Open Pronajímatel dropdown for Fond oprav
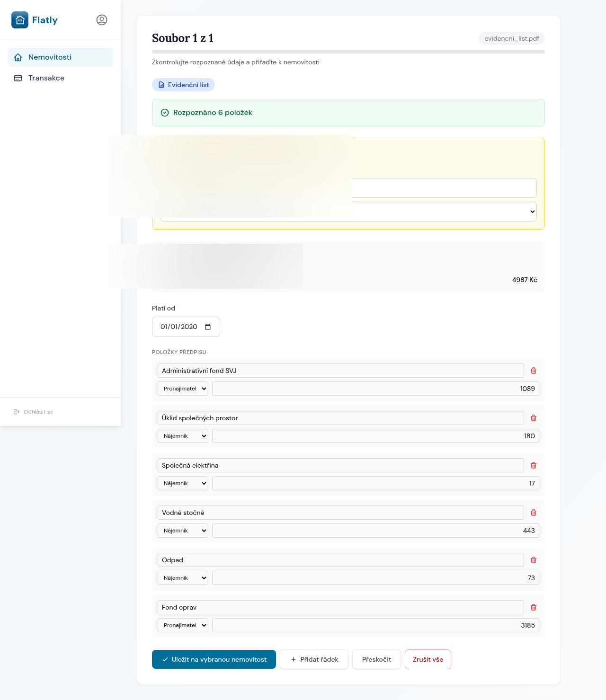The height and width of the screenshot is (700, 606). [x=183, y=625]
